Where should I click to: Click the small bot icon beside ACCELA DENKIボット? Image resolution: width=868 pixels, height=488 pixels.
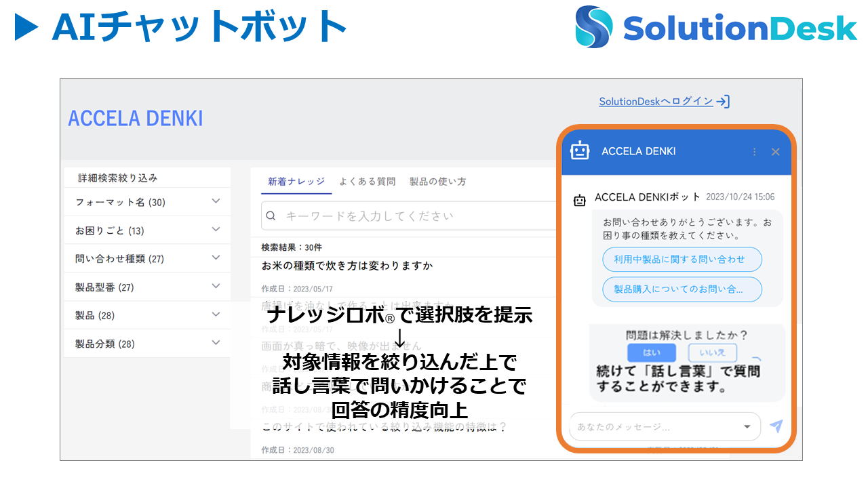[580, 201]
